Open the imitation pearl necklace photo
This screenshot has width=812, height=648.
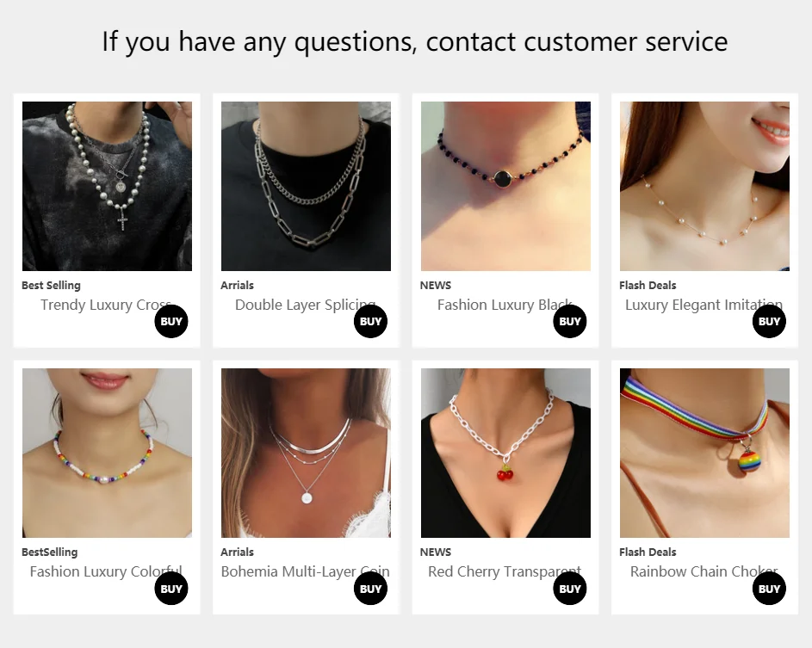[705, 187]
